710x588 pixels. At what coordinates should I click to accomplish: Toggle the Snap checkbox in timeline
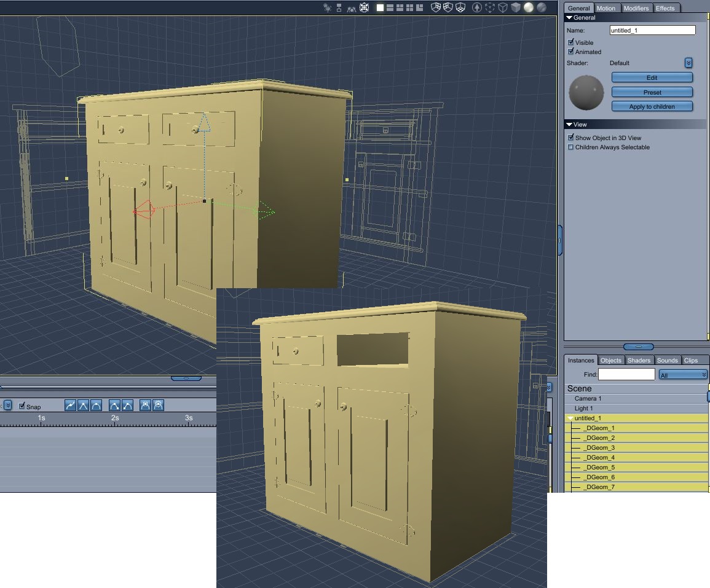pos(23,406)
